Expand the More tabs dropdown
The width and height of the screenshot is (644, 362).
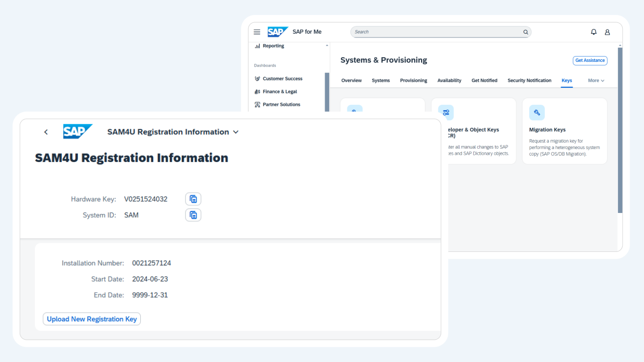coord(596,81)
